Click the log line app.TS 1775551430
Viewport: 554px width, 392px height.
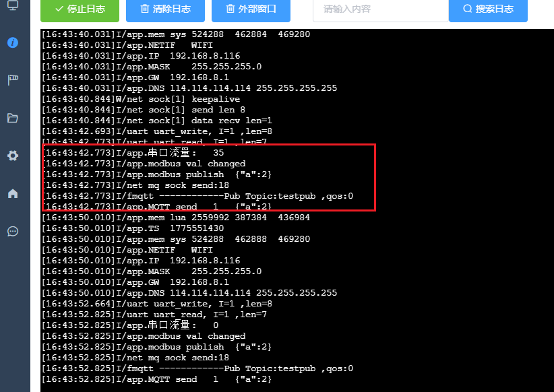pos(133,228)
